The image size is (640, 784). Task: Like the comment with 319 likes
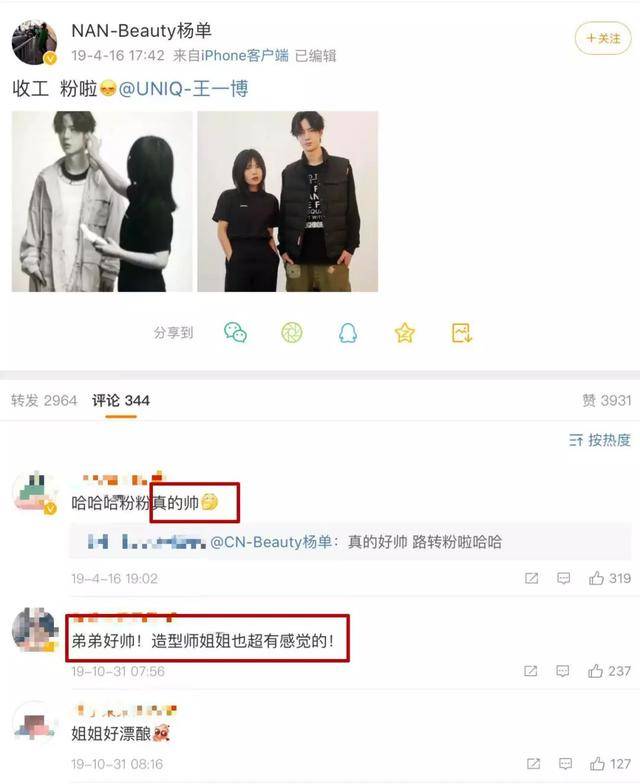point(610,578)
